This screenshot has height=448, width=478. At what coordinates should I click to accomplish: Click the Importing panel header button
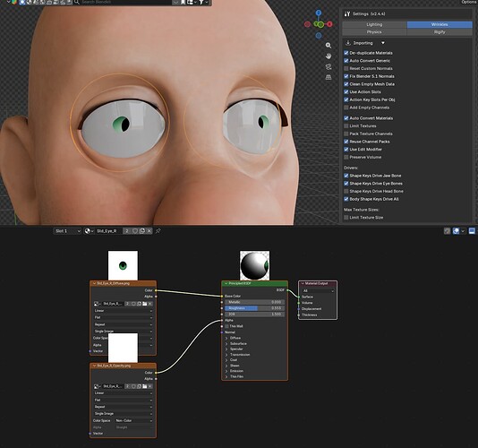point(364,43)
